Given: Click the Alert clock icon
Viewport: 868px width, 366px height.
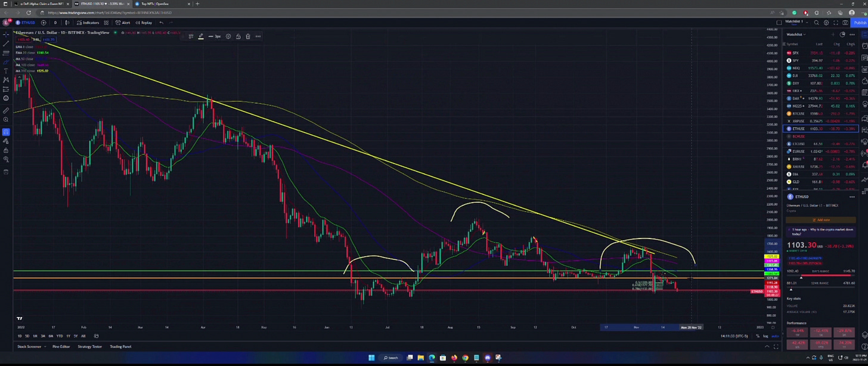Looking at the screenshot, I should (118, 23).
